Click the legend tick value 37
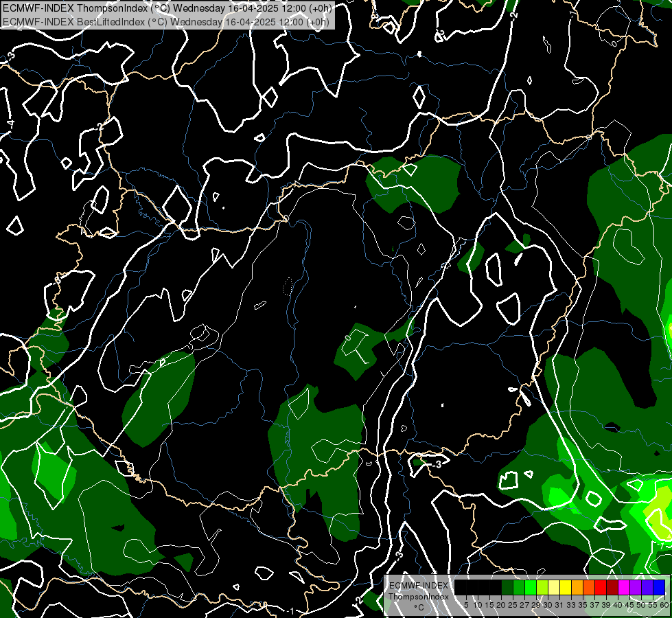672x618 pixels. (x=595, y=605)
